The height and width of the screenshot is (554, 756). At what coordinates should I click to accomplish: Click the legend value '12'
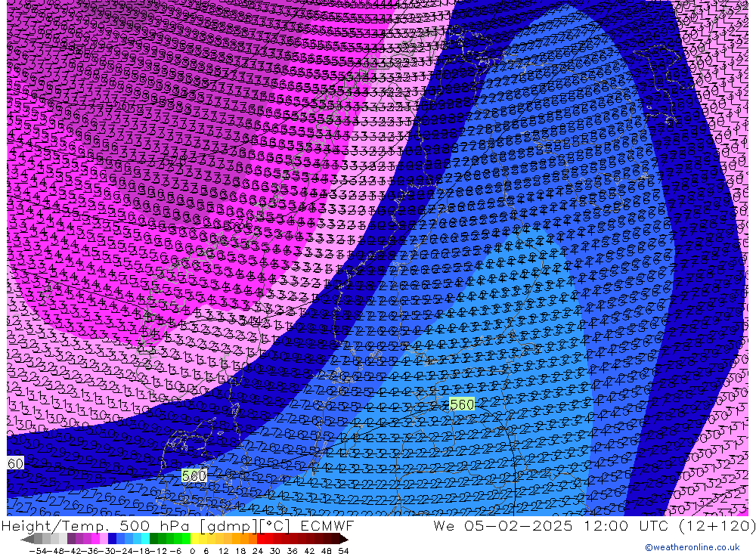(224, 551)
